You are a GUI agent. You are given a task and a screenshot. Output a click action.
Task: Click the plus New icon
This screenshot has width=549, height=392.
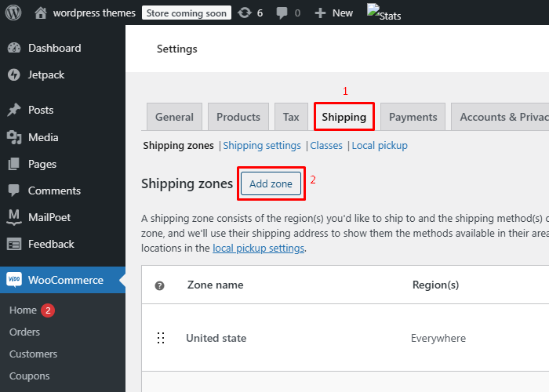pos(320,13)
